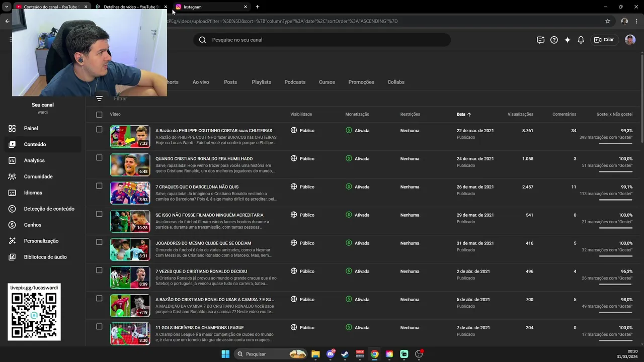Open the JOGADORES DO MESMO CLUBE thumbnail
Screen dimensions: 644x362
coord(130,249)
